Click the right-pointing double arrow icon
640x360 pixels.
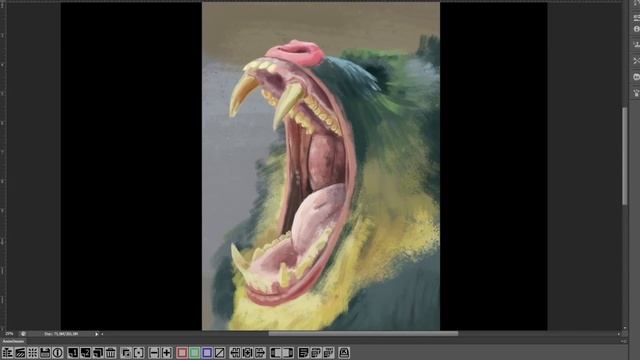[260, 353]
